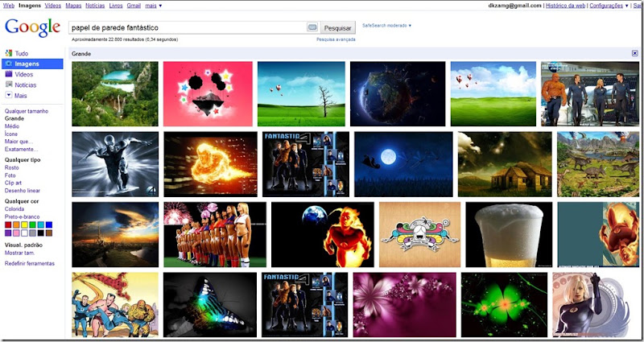The image size is (644, 342).
Task: Open the Pesquisa avançada link
Action: tap(336, 39)
